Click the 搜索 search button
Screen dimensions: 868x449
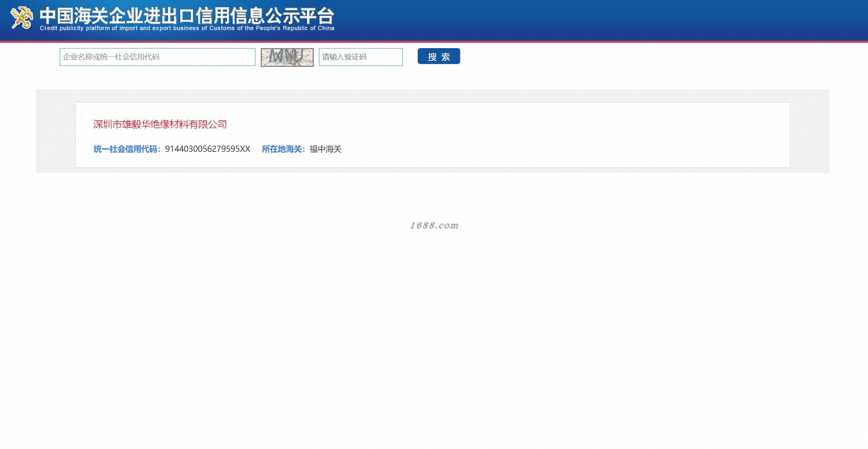(x=439, y=56)
